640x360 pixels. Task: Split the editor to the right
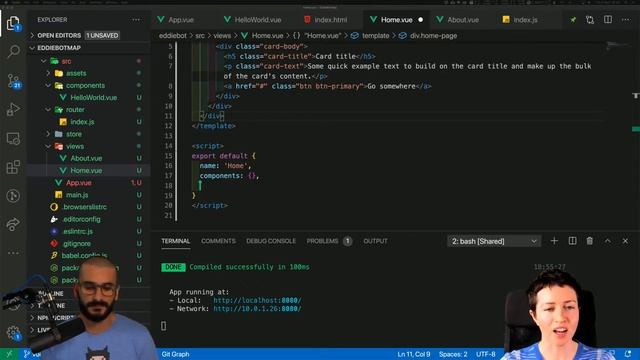coord(608,20)
